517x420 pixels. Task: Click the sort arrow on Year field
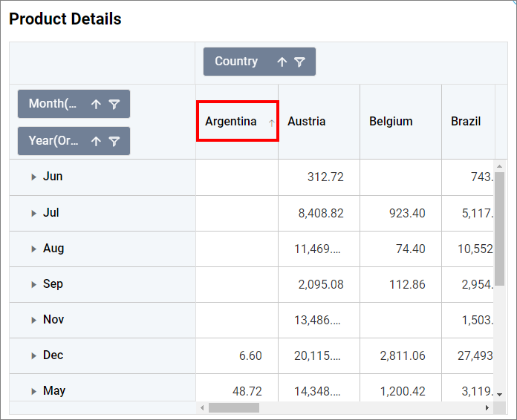click(x=96, y=141)
